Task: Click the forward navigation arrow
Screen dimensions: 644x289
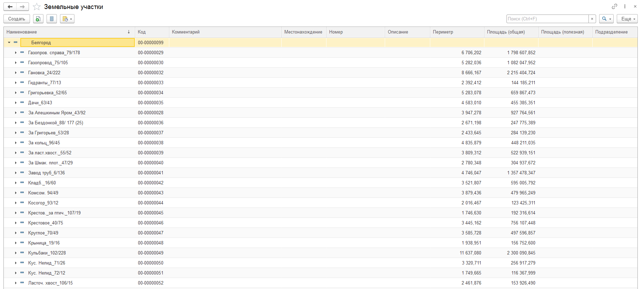Action: point(22,7)
